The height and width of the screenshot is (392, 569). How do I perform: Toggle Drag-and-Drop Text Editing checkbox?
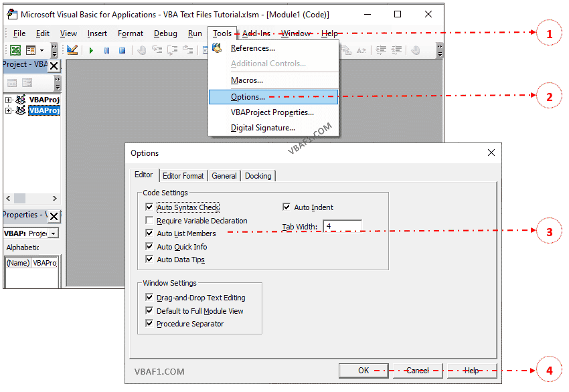coord(149,298)
